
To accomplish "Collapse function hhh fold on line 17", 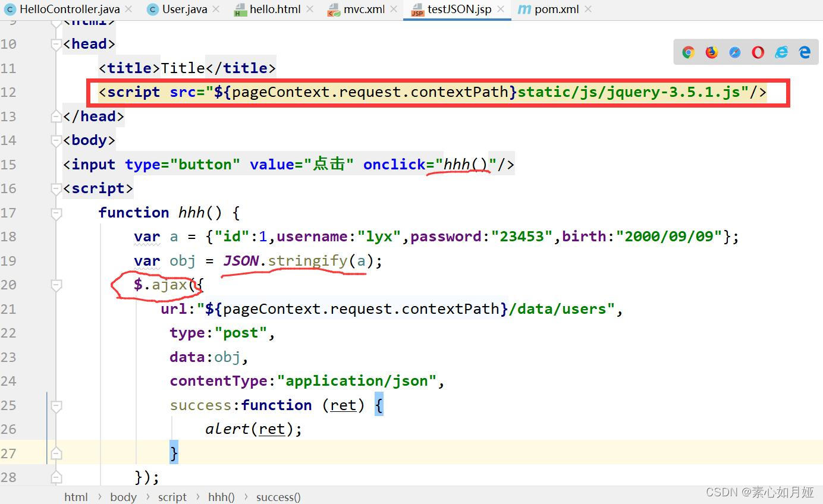I will coord(56,213).
